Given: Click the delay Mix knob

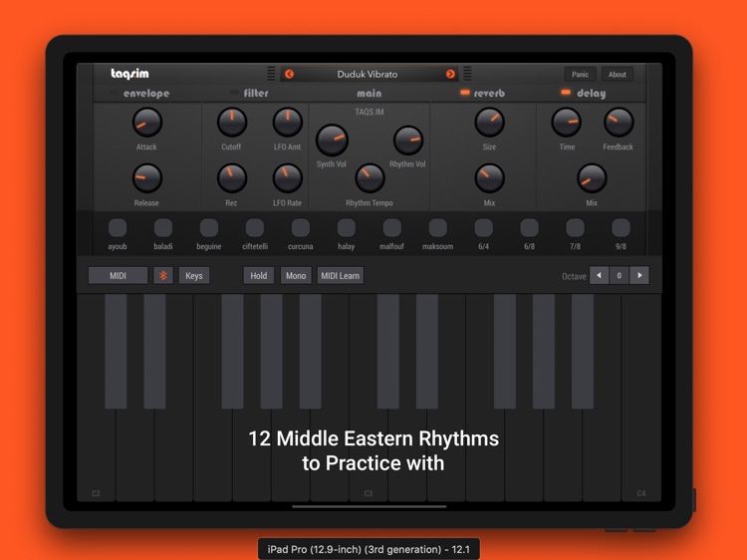Looking at the screenshot, I should 592,178.
